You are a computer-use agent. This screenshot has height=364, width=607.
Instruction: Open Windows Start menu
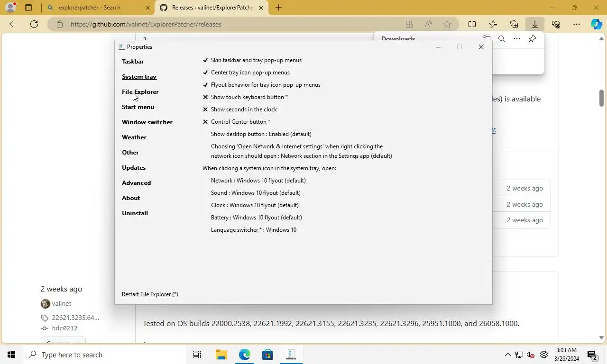tap(11, 355)
